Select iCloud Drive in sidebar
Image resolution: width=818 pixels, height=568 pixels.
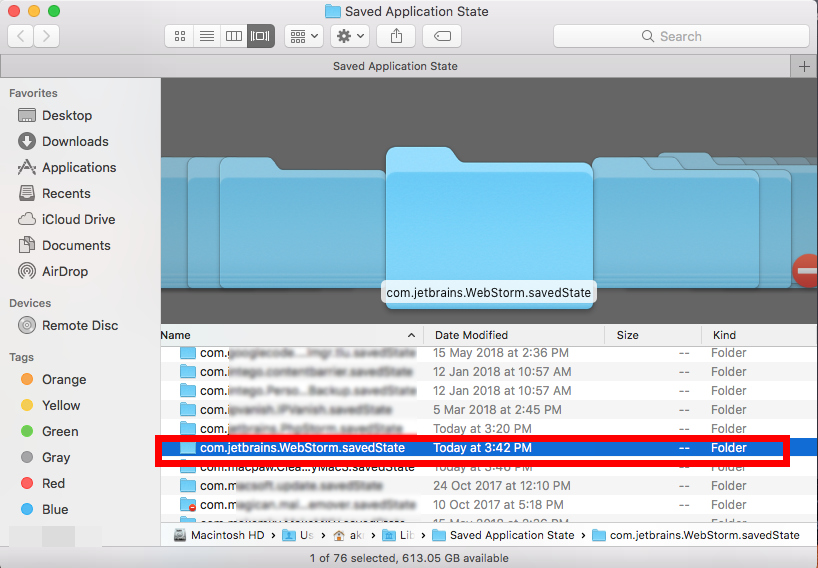tap(78, 220)
